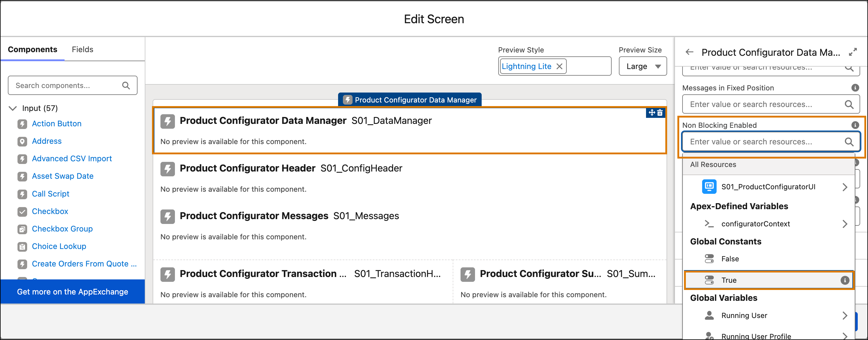Delete the Product Configurator Data Manager component
Viewport: 868px width, 340px height.
[660, 112]
